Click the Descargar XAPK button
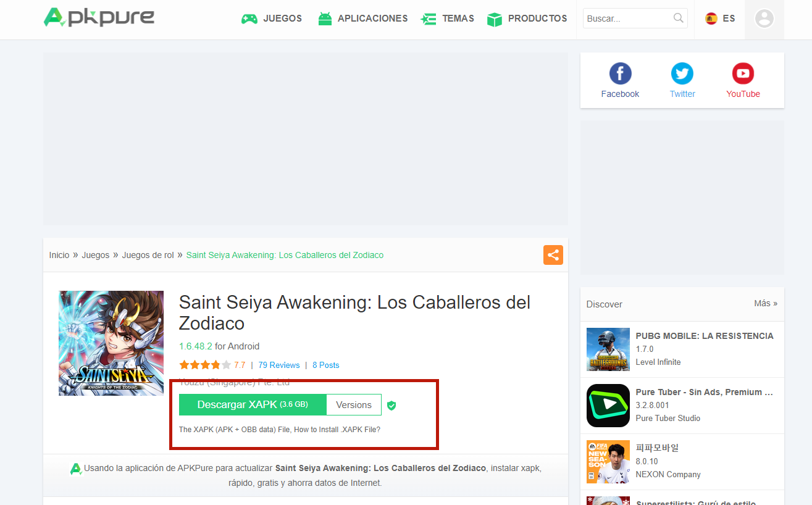Viewport: 812px width, 505px height. [252, 405]
